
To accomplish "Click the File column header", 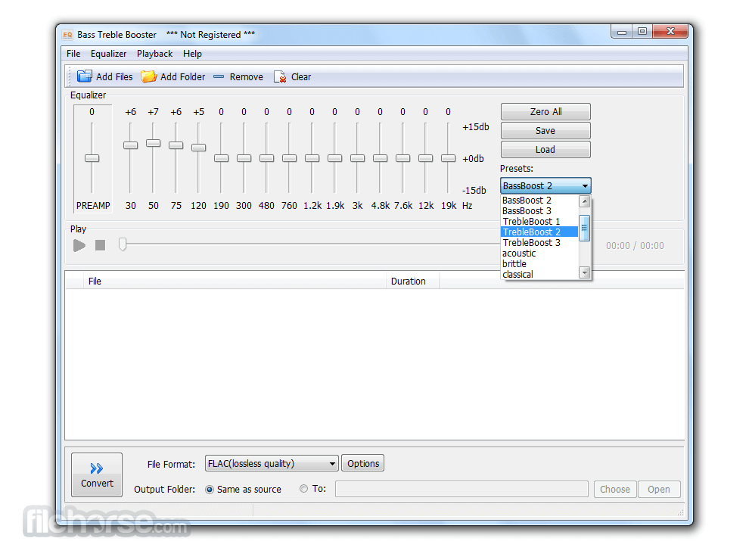I will pyautogui.click(x=235, y=282).
